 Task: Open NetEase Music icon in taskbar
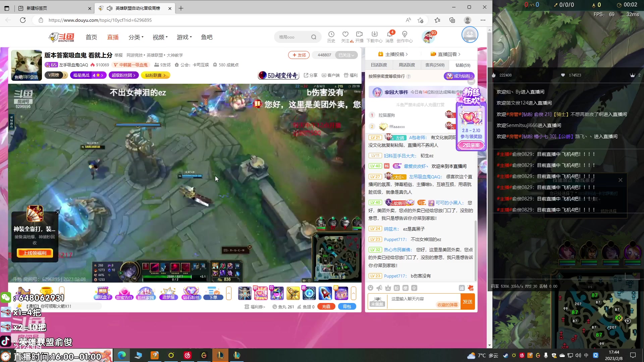pos(187,355)
